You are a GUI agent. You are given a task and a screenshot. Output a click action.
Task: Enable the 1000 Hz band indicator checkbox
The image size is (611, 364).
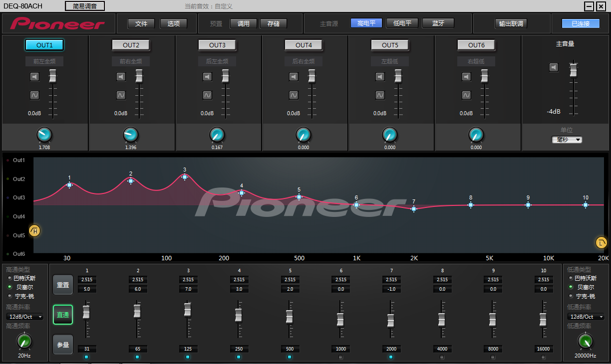tap(341, 357)
